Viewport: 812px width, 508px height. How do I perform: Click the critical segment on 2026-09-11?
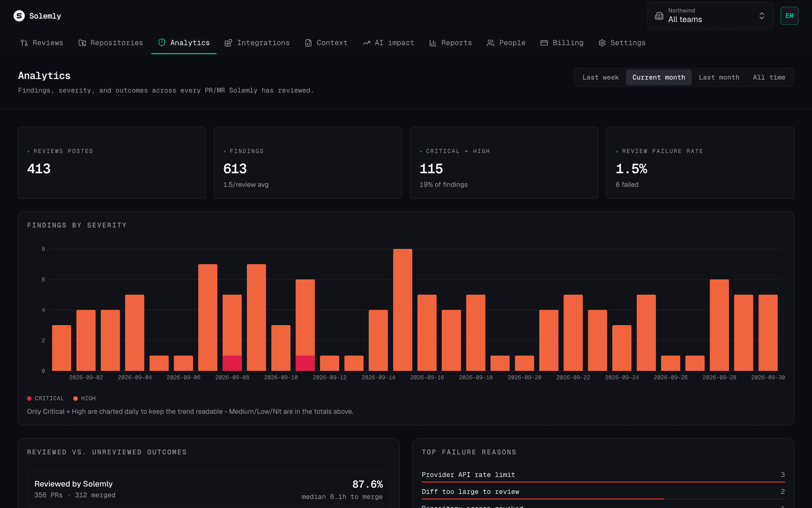[305, 363]
